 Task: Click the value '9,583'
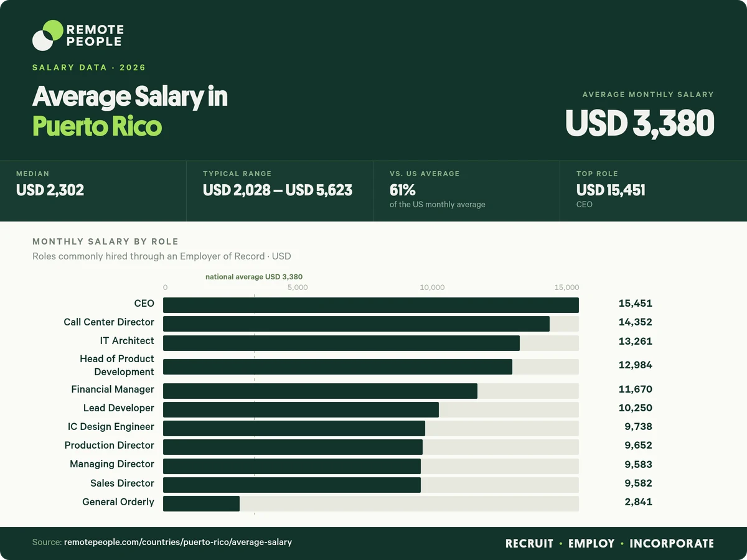click(638, 465)
